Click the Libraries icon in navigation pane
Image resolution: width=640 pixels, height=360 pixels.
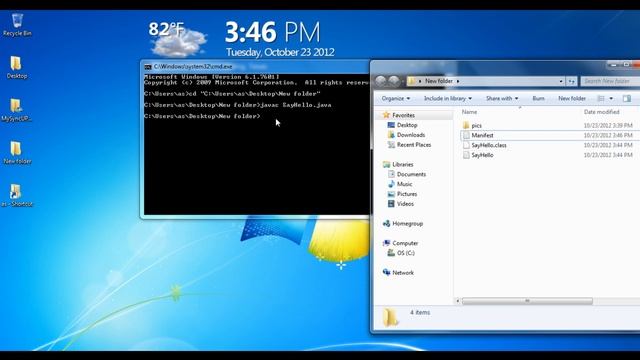[386, 164]
